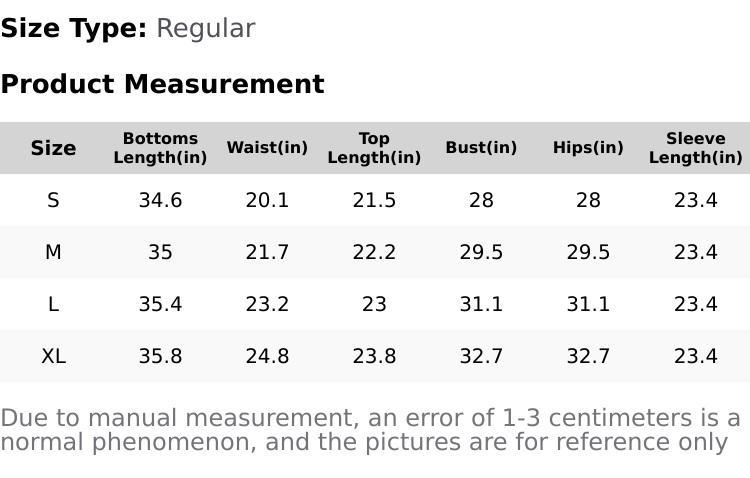The height and width of the screenshot is (478, 750).
Task: Choose the L size row label
Action: 53,304
